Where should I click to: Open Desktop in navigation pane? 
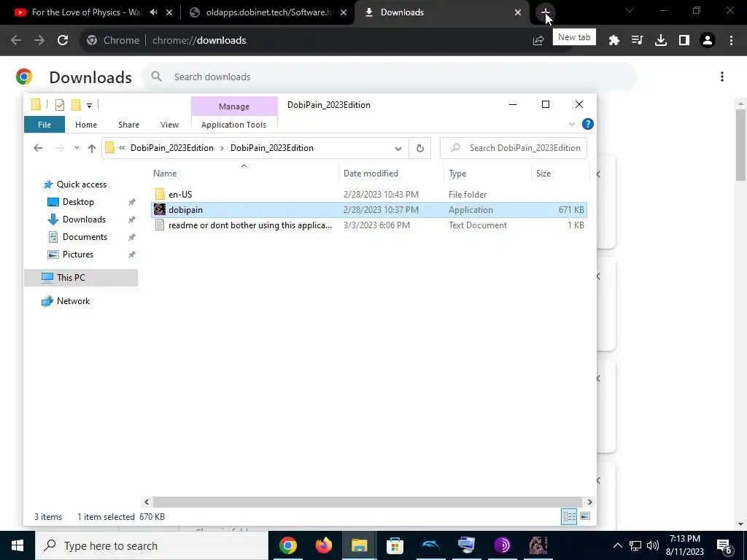click(78, 202)
